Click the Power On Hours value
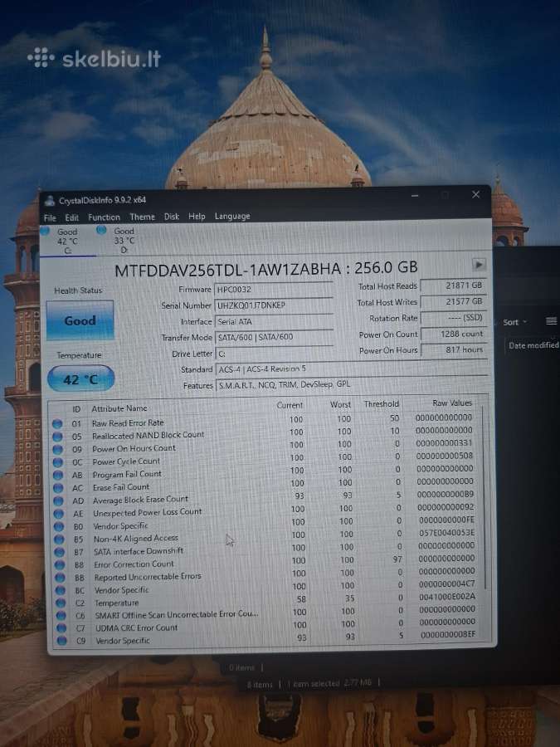560x747 pixels. [x=454, y=349]
